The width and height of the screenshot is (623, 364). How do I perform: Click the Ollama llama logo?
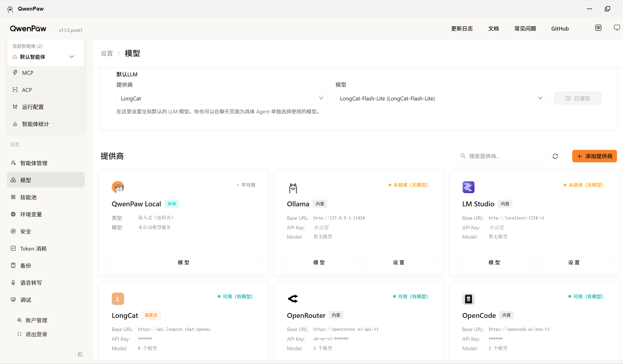click(x=293, y=188)
